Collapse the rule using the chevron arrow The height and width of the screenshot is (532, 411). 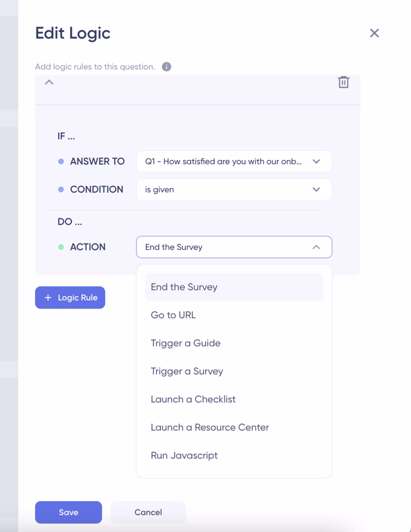click(x=49, y=82)
